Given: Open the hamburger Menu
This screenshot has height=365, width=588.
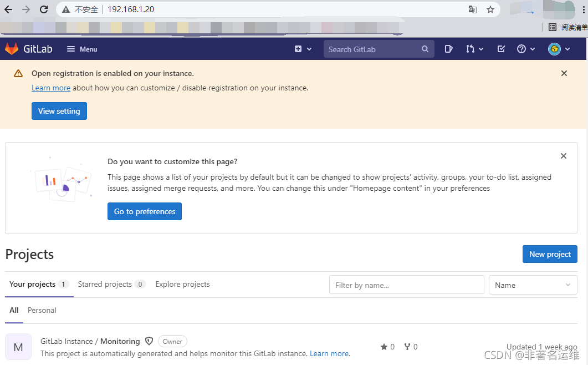Looking at the screenshot, I should click(82, 49).
